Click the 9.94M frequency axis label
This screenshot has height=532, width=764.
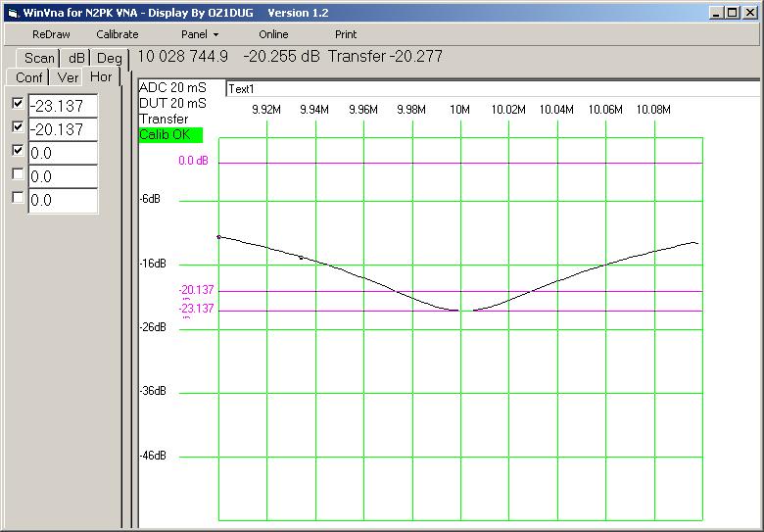tap(314, 110)
